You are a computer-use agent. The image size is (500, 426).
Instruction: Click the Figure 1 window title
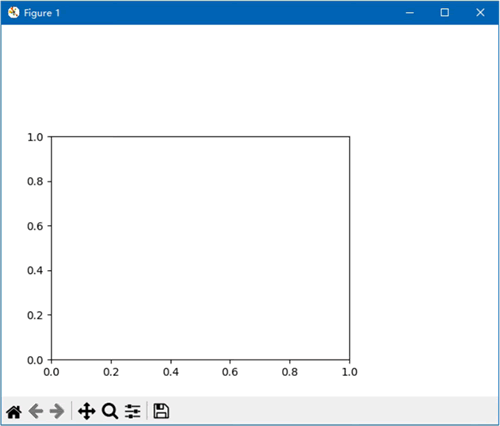[x=42, y=13]
